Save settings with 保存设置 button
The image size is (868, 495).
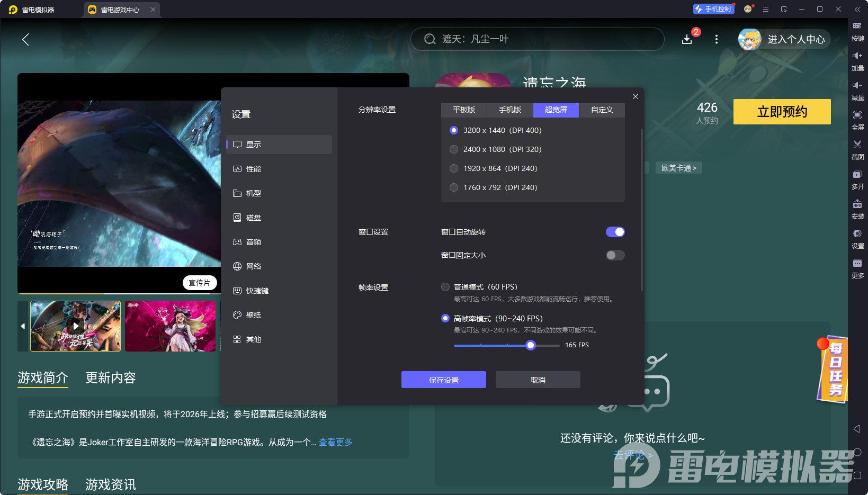(x=443, y=380)
